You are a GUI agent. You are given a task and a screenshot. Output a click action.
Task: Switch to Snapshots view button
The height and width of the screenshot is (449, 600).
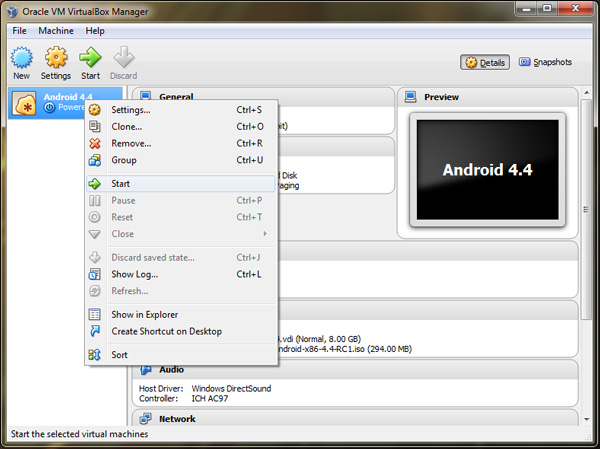tap(545, 62)
